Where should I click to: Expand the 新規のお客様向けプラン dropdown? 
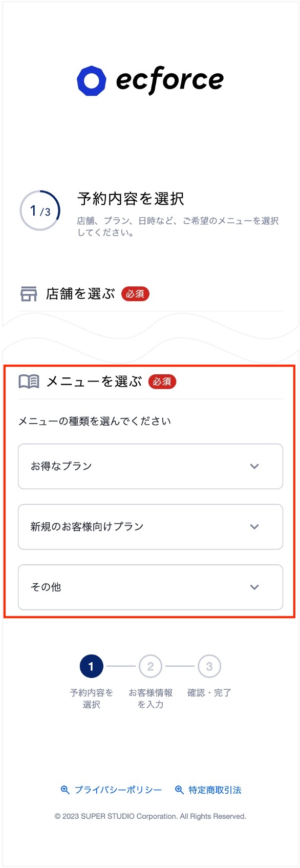pos(151,527)
